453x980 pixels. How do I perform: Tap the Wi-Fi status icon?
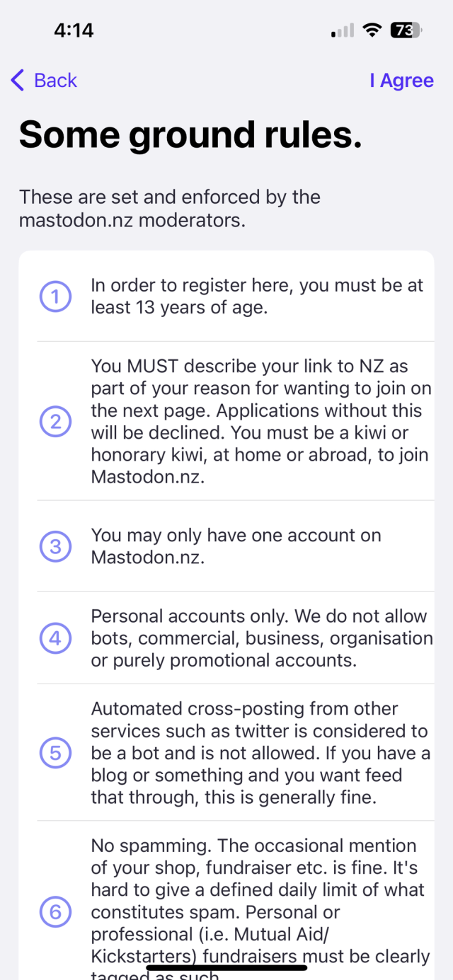point(370,30)
